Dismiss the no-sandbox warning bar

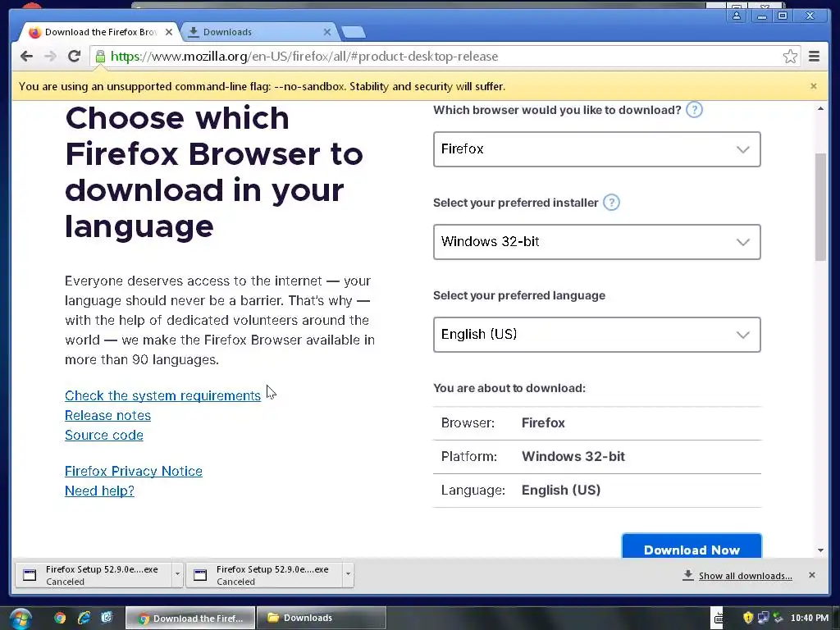[814, 86]
